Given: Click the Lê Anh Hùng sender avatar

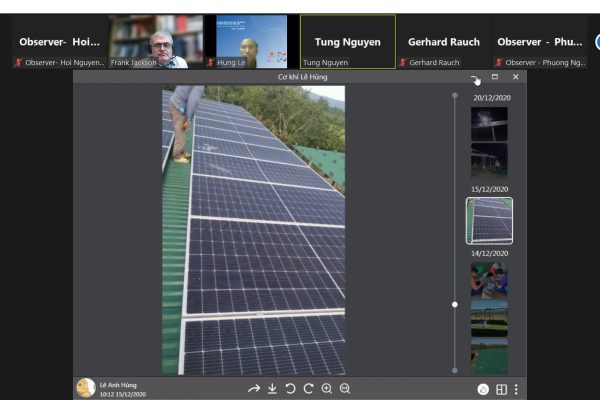Looking at the screenshot, I should coord(86,387).
